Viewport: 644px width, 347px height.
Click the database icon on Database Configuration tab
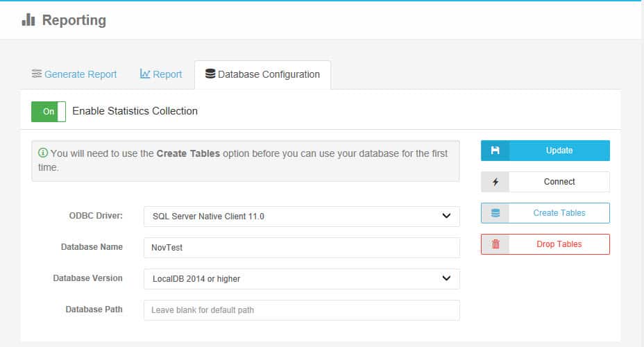(x=210, y=74)
